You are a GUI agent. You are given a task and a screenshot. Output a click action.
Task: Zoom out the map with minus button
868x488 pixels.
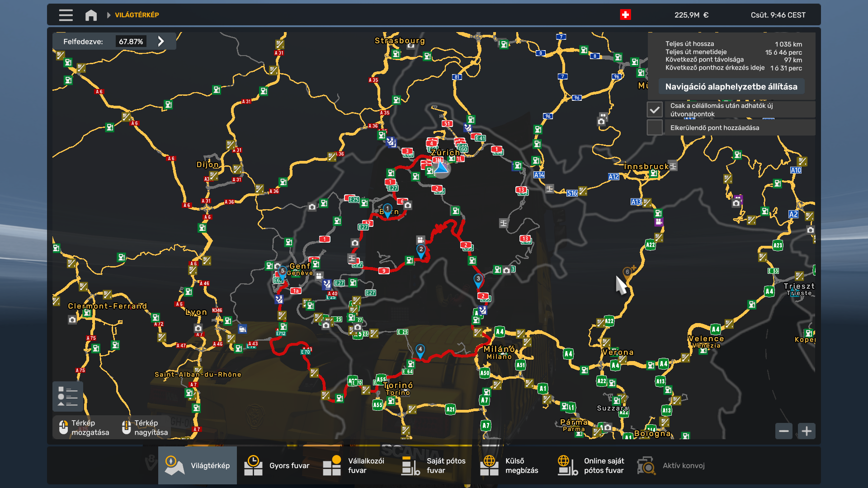[784, 431]
